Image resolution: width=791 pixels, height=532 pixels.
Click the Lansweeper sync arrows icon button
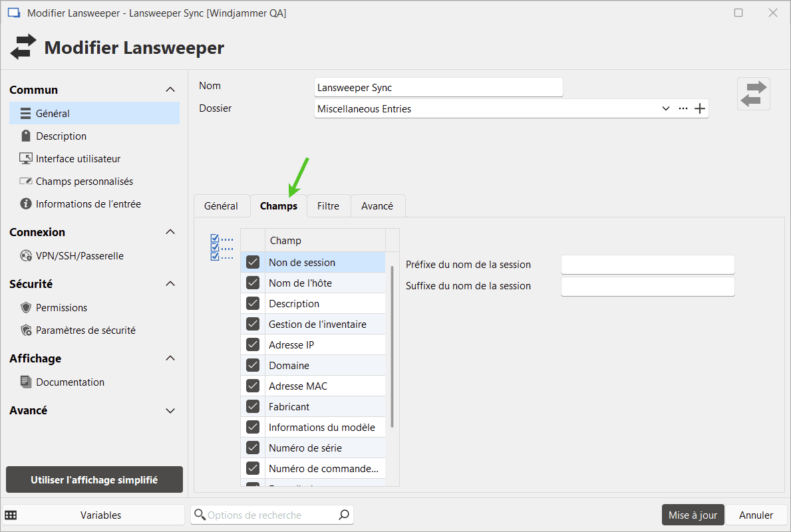coord(753,94)
